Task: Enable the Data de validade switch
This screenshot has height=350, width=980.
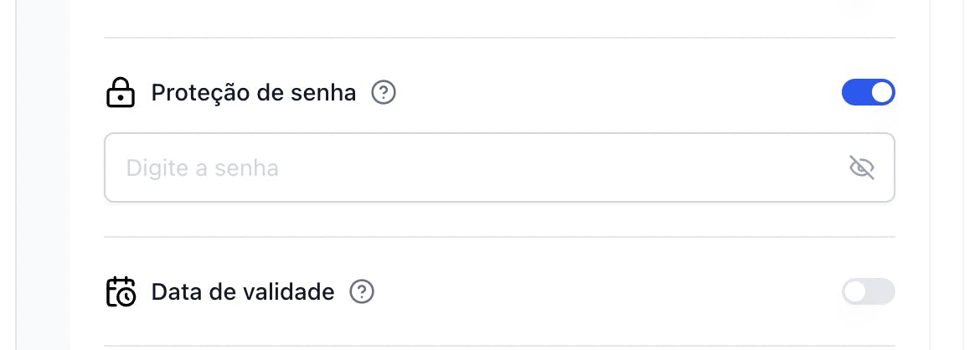Action: (x=868, y=291)
